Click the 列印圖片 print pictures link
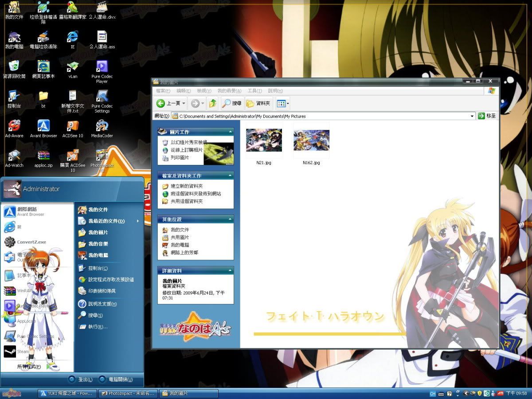532x399 pixels. coord(180,157)
